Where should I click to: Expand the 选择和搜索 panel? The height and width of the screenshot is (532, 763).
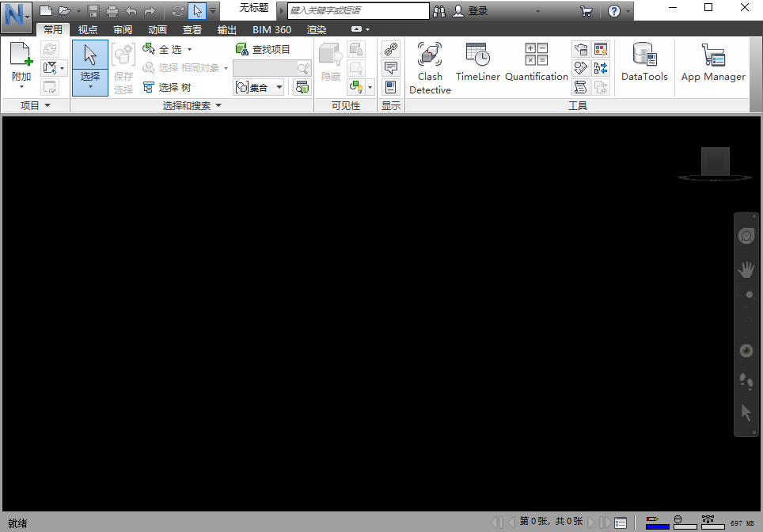click(192, 105)
